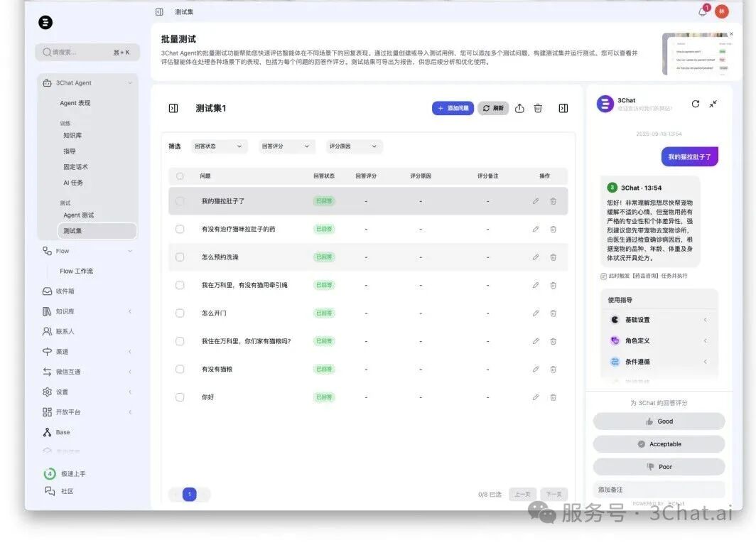Check the box for 有没有治疗猫咪拉肚子的药
This screenshot has width=756, height=543.
pyautogui.click(x=180, y=229)
